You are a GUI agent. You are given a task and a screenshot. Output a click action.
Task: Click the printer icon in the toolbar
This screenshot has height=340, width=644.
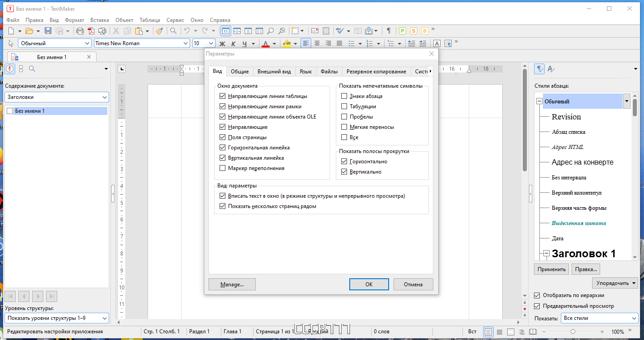pos(80,31)
